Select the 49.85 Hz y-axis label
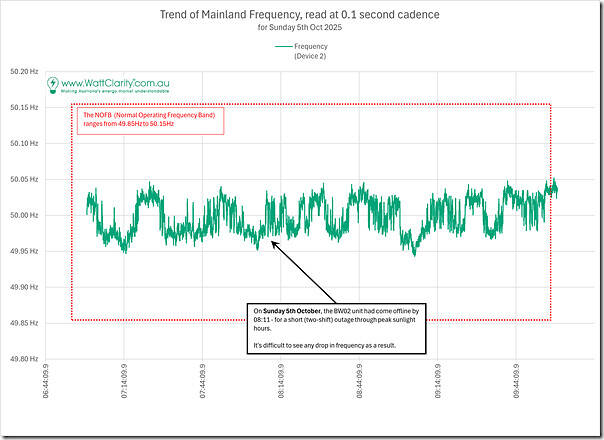The height and width of the screenshot is (440, 604). pos(23,323)
